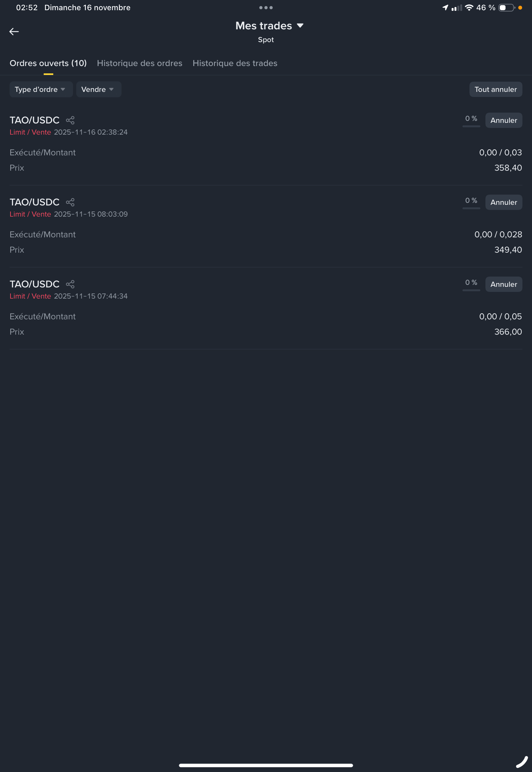532x772 pixels.
Task: Click Annuler for the 349,40 order
Action: tap(504, 202)
